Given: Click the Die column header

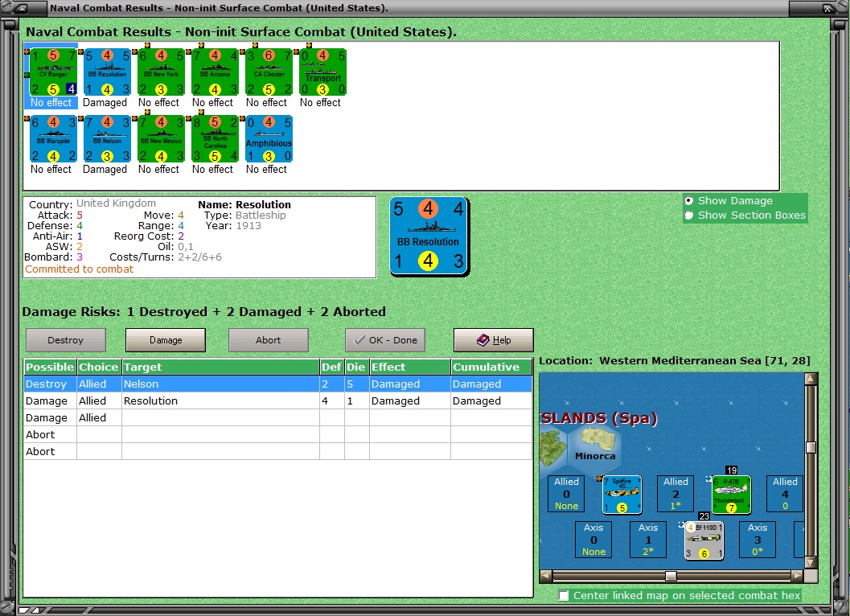Looking at the screenshot, I should click(357, 367).
